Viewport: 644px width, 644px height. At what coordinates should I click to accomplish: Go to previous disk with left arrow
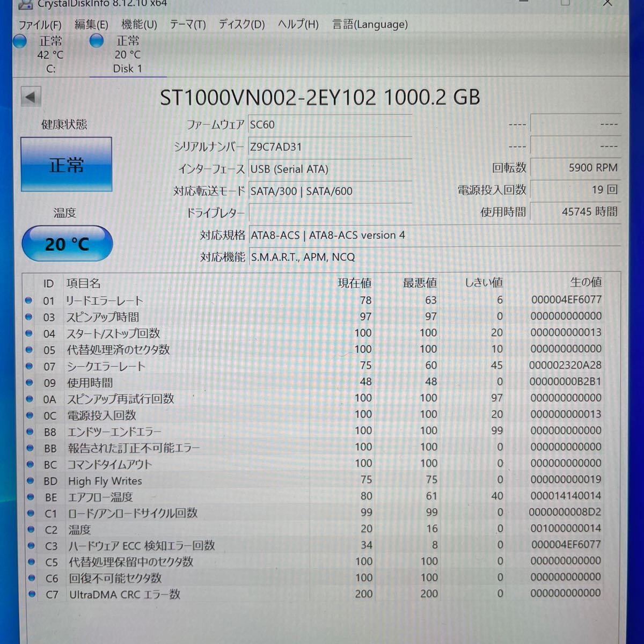(31, 97)
